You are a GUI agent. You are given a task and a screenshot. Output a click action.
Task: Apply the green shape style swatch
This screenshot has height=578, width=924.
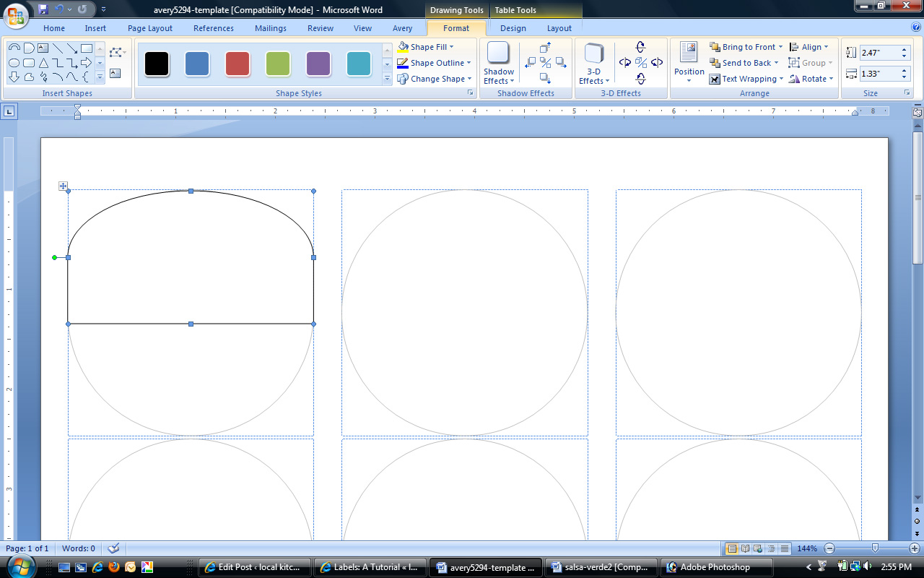pyautogui.click(x=278, y=63)
